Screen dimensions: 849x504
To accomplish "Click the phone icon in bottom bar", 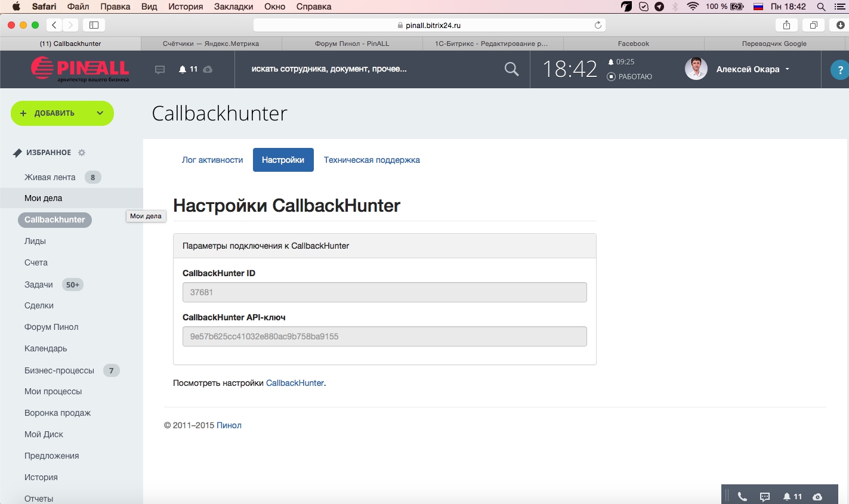I will point(742,496).
